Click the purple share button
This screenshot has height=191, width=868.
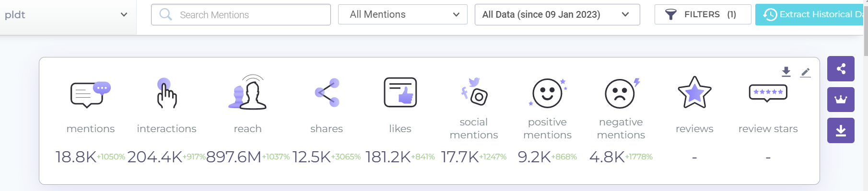pyautogui.click(x=841, y=69)
